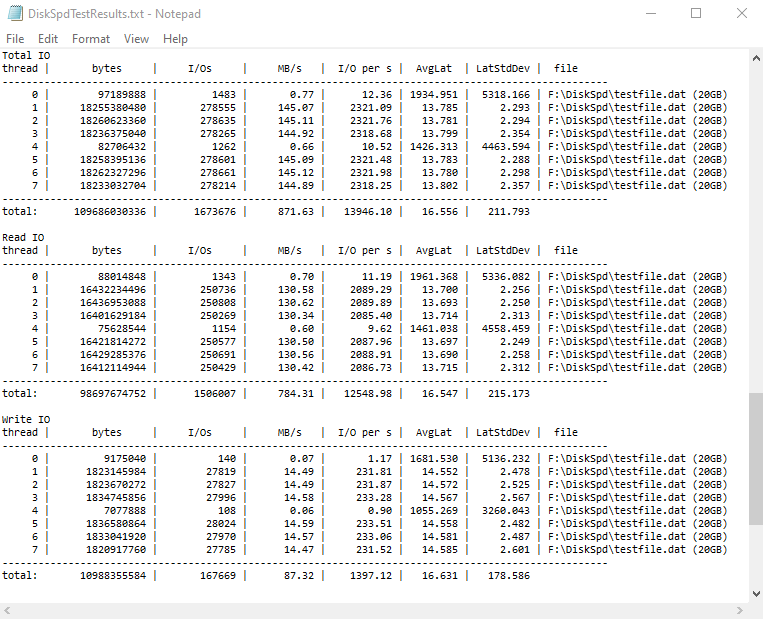Open the Help menu
This screenshot has height=619, width=763.
175,39
